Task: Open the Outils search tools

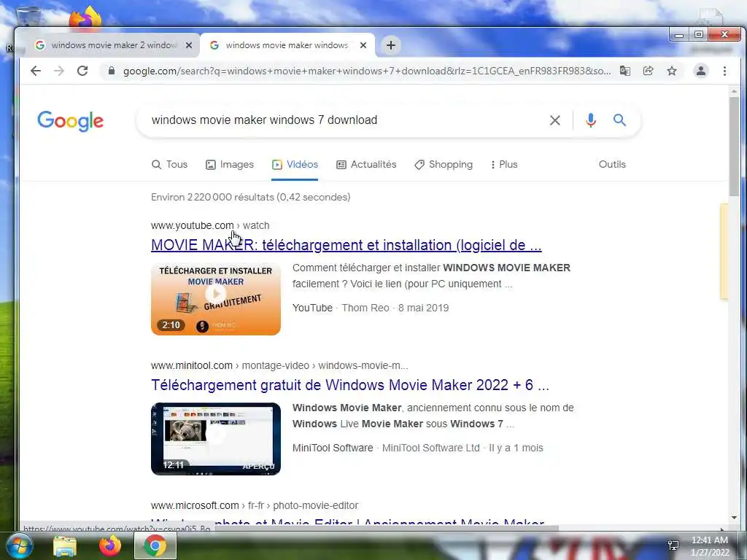Action: tap(612, 164)
